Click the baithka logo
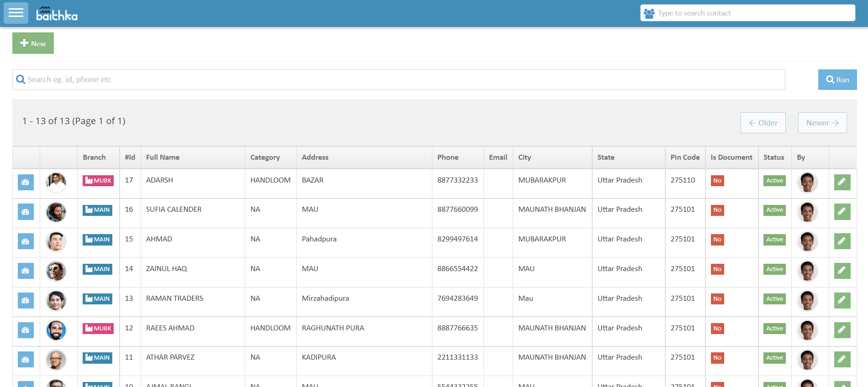Viewport: 868px width, 387px height. (x=57, y=14)
